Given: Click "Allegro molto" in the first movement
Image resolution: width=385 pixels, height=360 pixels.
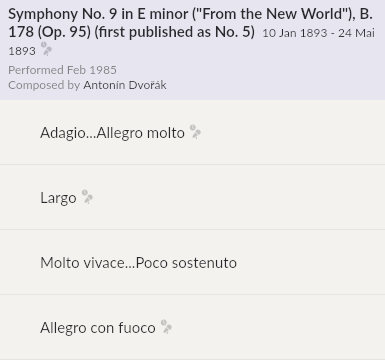Looking at the screenshot, I should (x=141, y=133).
